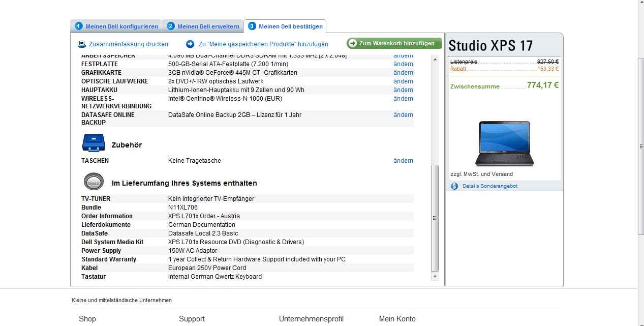Open the Unternehmensprofil footer link
The height and width of the screenshot is (326, 644).
pyautogui.click(x=311, y=319)
